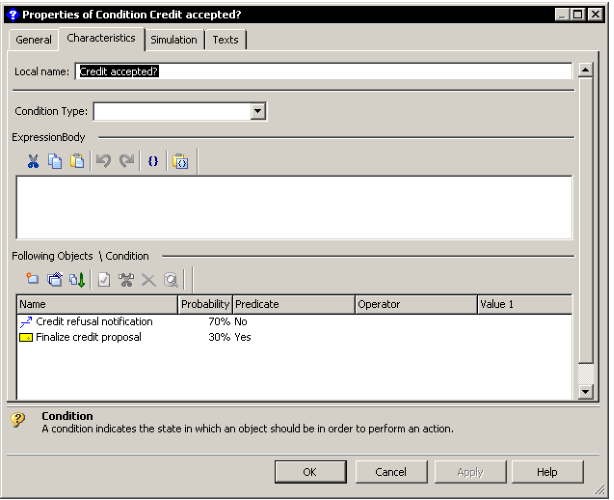Click the curly braces insert icon
The image size is (614, 500).
pyautogui.click(x=153, y=161)
